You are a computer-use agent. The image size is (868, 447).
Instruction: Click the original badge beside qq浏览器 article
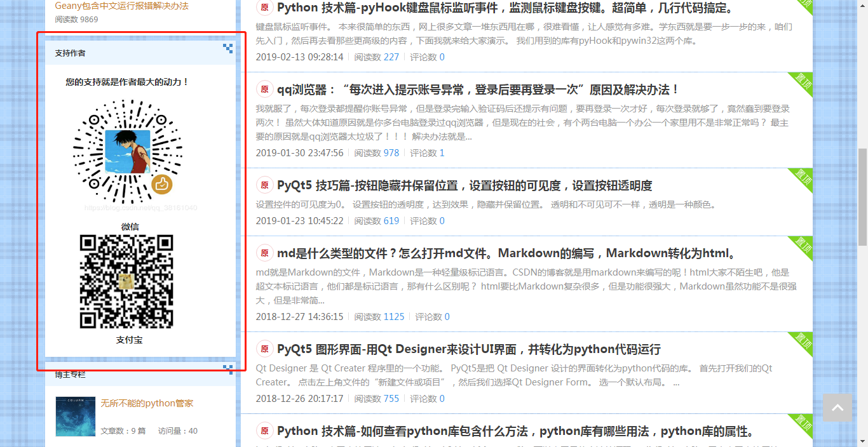[x=264, y=90]
